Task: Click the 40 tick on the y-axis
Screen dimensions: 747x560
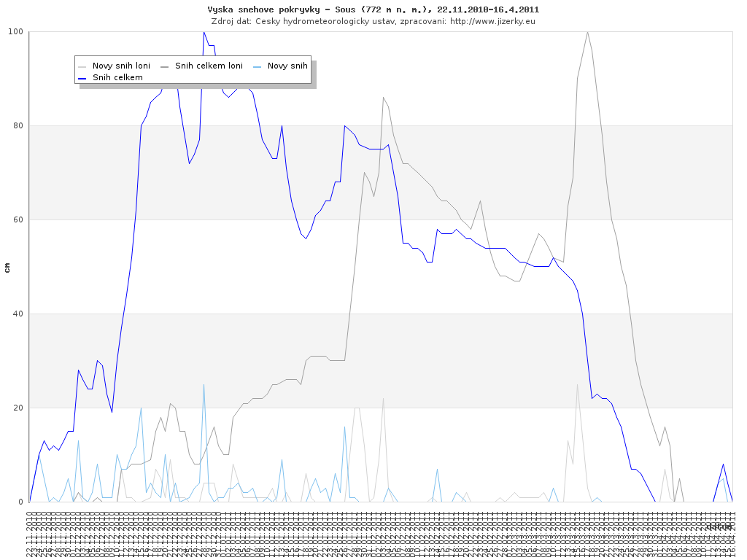Action: 18,314
